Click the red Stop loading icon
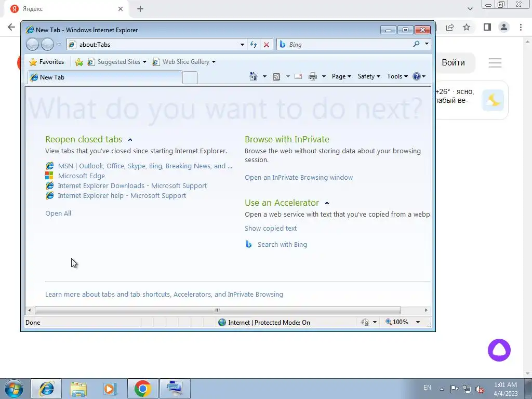This screenshot has width=532, height=399. coord(267,45)
